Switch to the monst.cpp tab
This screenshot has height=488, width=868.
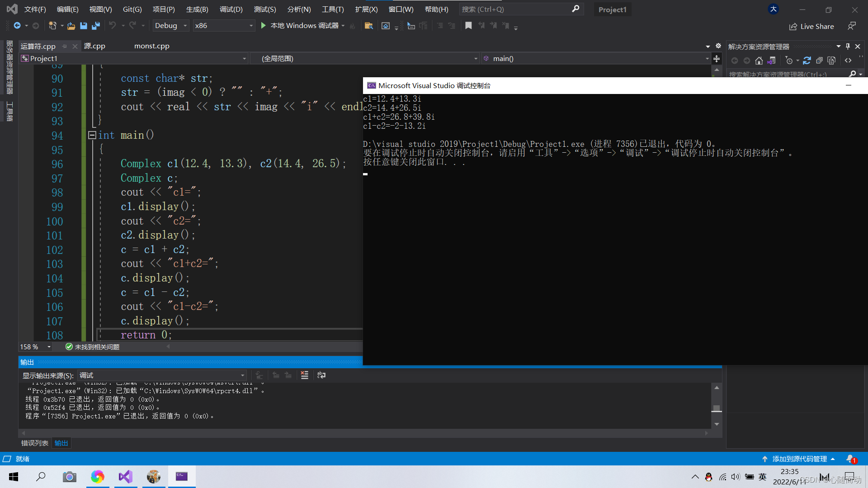pos(152,46)
